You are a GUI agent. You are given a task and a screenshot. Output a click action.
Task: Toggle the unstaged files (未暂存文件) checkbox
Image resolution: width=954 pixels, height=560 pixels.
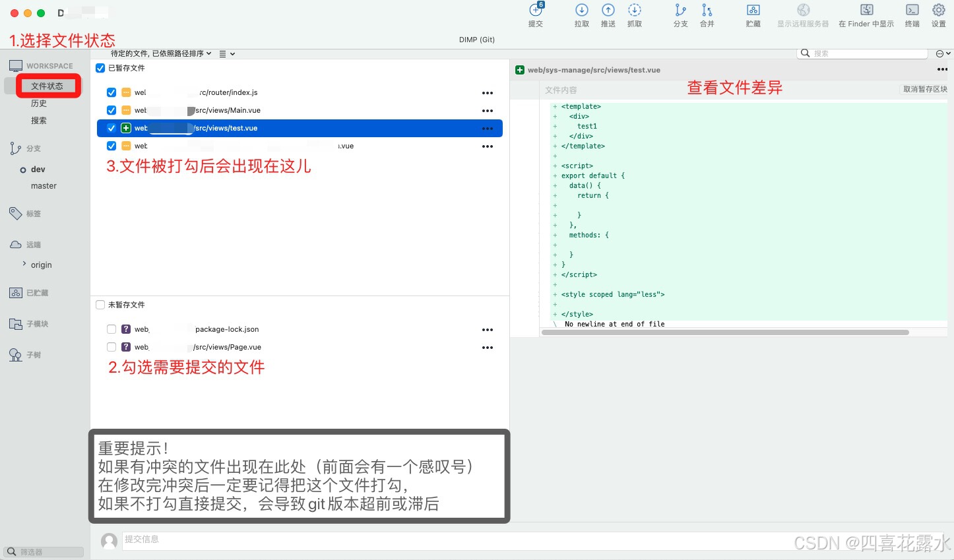(100, 305)
